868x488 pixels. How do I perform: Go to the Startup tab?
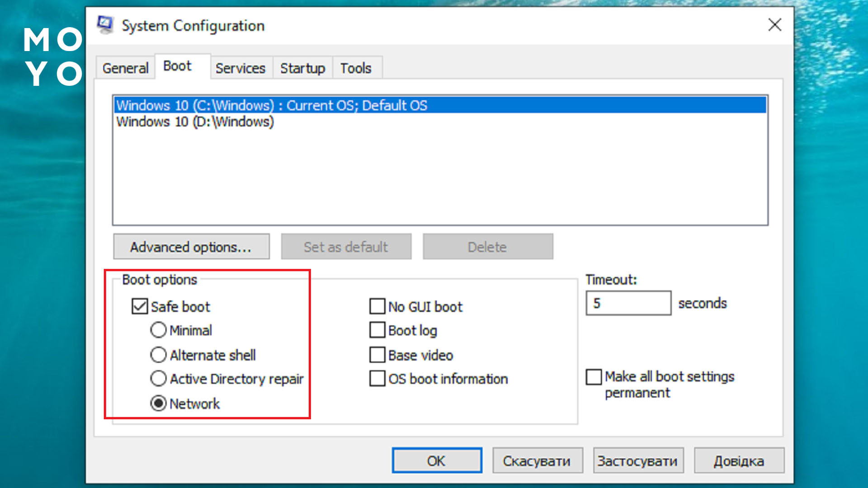point(302,68)
